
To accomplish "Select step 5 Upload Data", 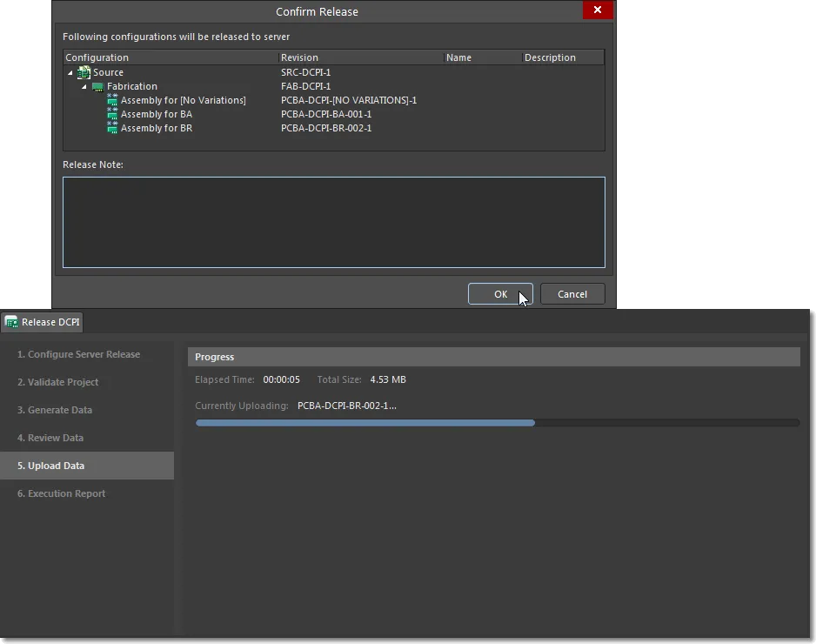I will point(87,466).
